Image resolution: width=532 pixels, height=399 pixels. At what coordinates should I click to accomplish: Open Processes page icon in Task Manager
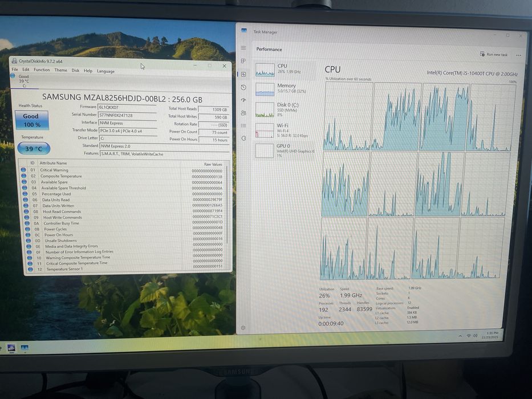(243, 61)
